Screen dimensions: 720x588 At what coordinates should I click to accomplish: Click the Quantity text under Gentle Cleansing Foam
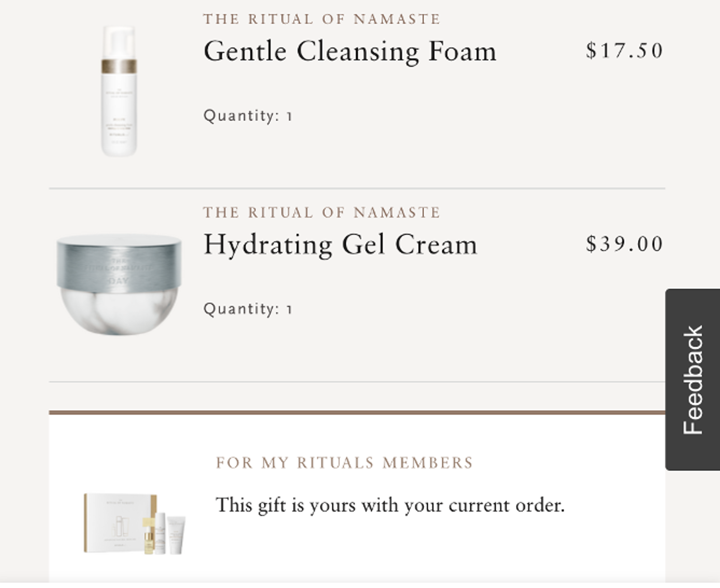coord(248,116)
